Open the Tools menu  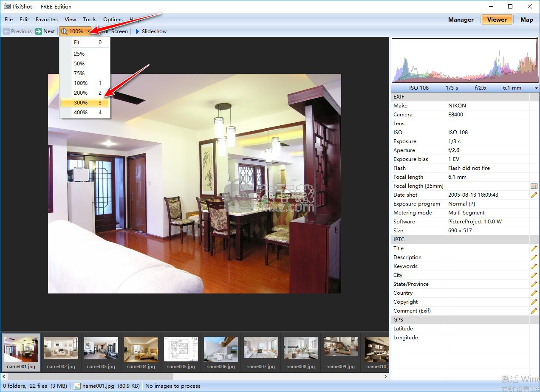tap(90, 19)
